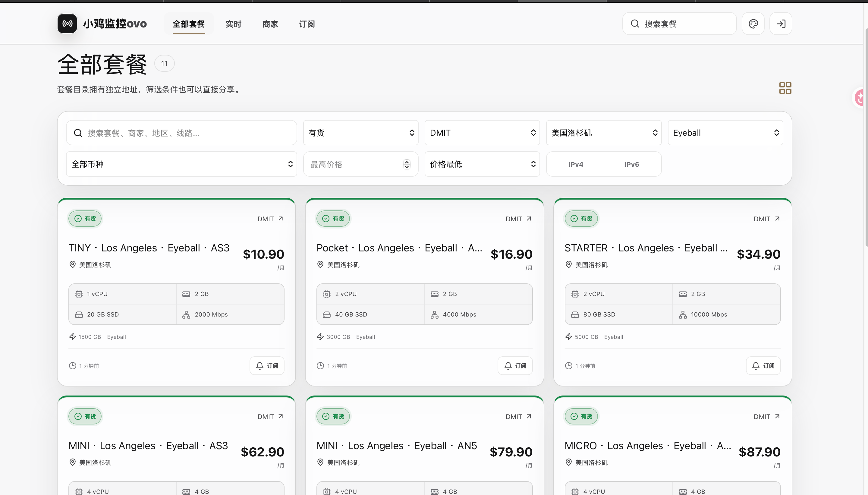Screen dimensions: 868x495
Task: Open the 价格最低 sort dropdown
Action: pos(482,164)
